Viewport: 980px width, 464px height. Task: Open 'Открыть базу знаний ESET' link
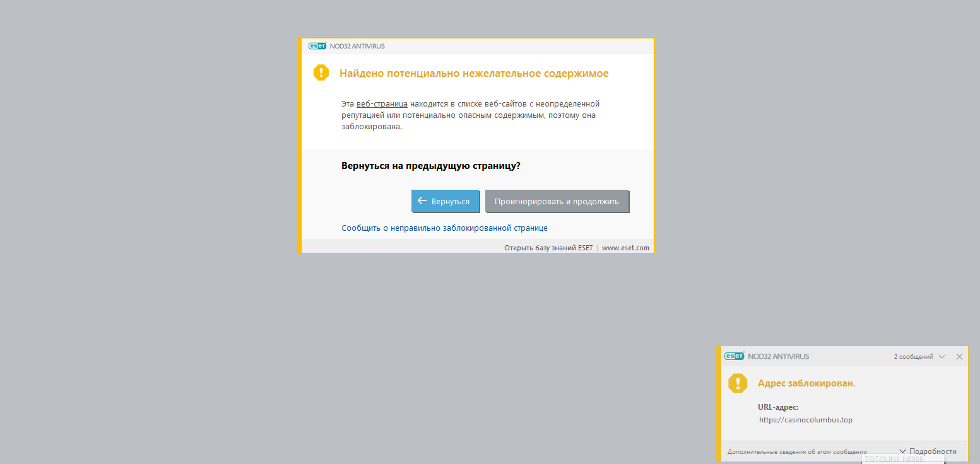click(x=548, y=248)
